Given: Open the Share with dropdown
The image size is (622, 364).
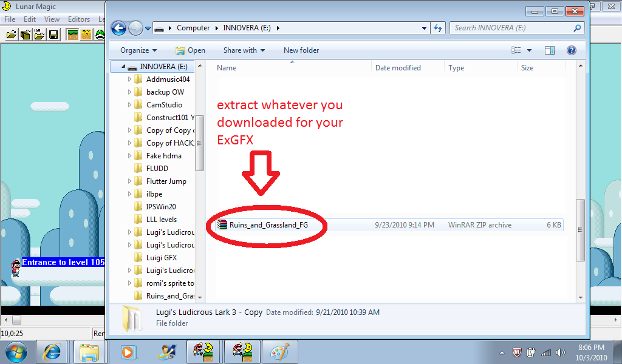Looking at the screenshot, I should coord(244,50).
